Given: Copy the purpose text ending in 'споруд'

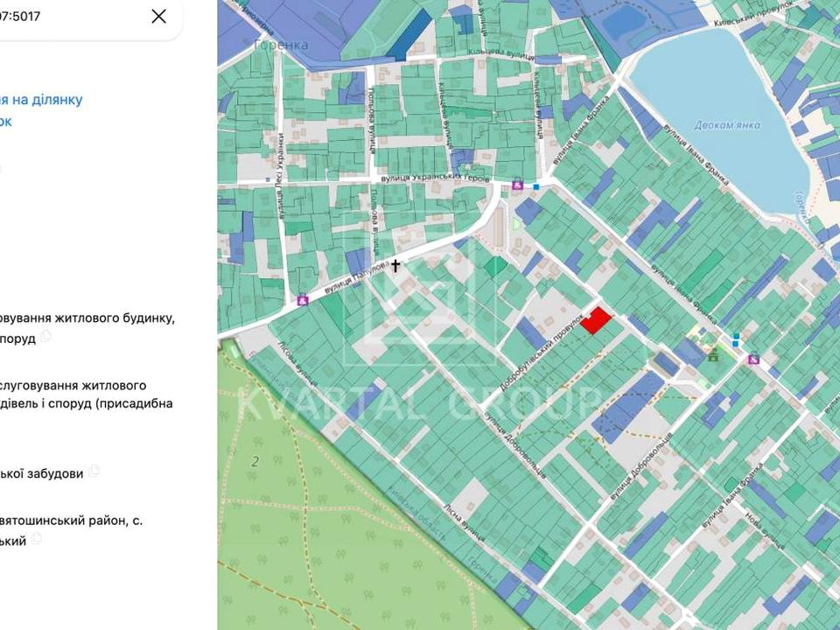Looking at the screenshot, I should point(46,336).
